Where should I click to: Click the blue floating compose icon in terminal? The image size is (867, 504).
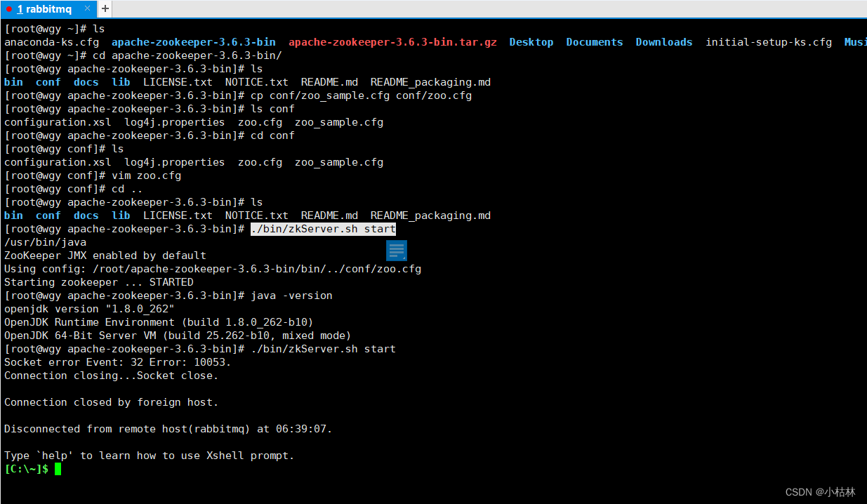pos(396,251)
